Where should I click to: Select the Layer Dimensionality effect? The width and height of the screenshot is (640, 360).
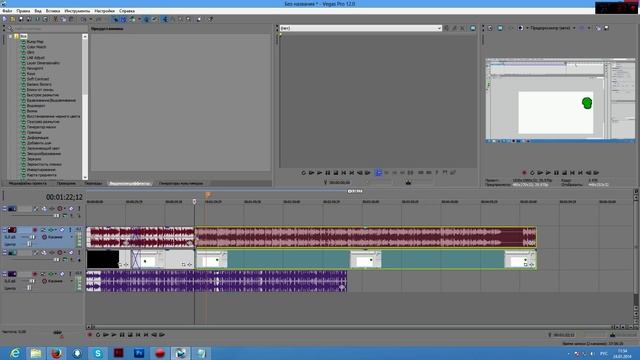(43, 63)
